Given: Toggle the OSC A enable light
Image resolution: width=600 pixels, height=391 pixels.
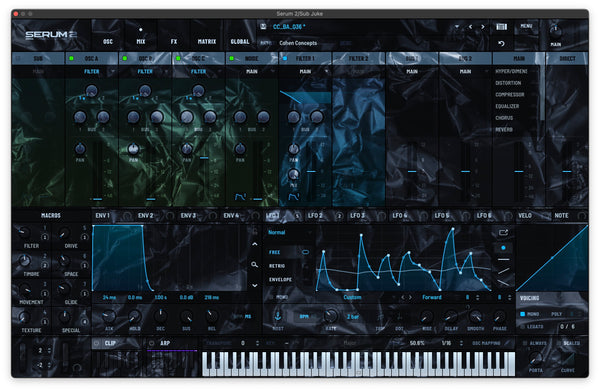Looking at the screenshot, I should point(71,59).
